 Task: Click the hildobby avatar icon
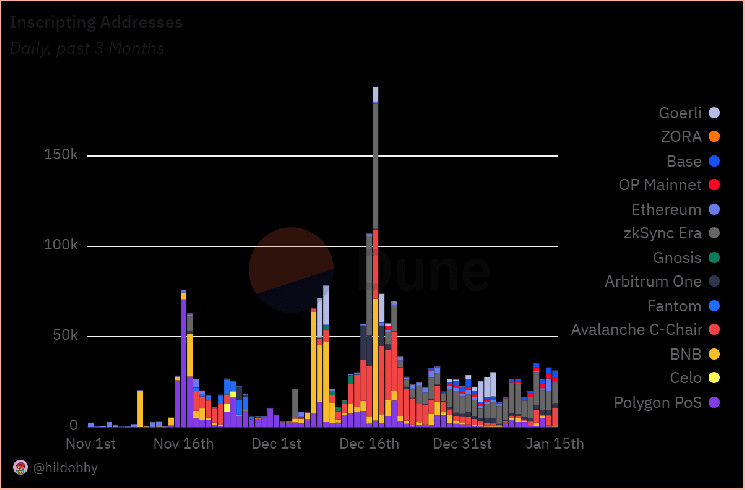(20, 468)
